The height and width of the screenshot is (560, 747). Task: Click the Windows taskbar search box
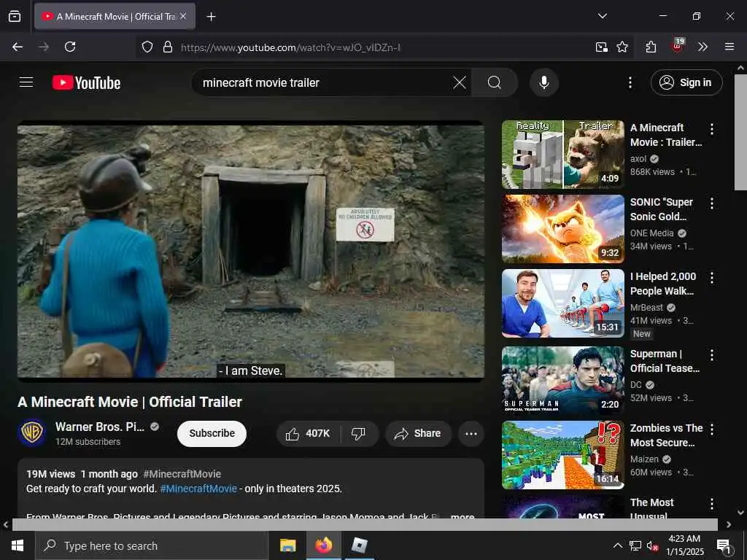coord(152,545)
